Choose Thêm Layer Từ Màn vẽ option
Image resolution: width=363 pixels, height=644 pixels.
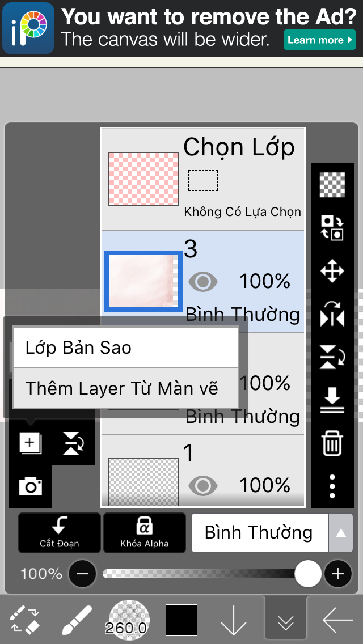[125, 388]
